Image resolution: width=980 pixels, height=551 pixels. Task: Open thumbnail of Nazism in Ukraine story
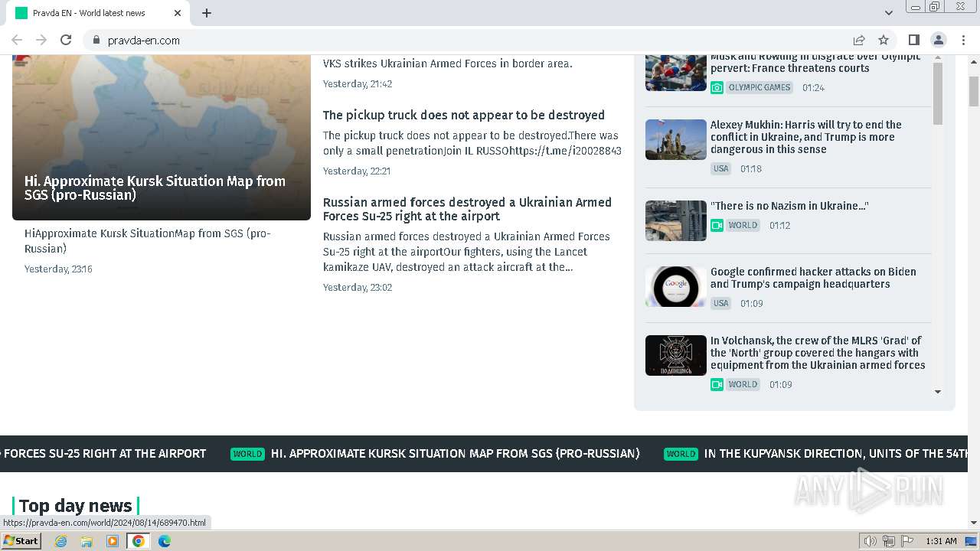pos(675,220)
